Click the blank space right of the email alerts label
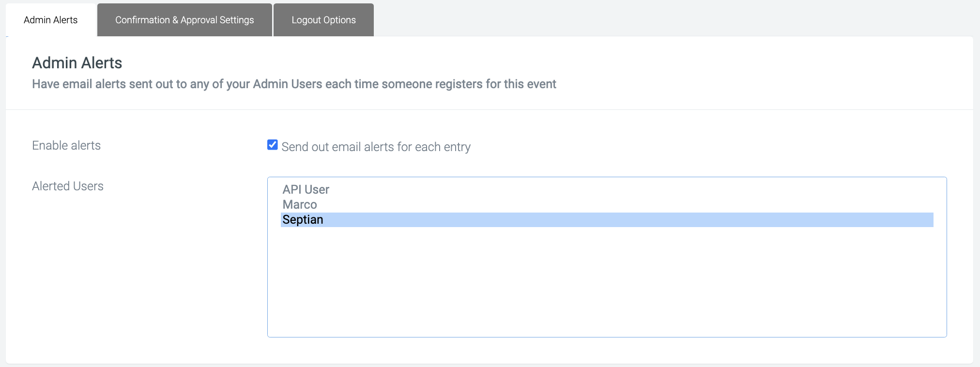This screenshot has width=980, height=367. coord(707,147)
